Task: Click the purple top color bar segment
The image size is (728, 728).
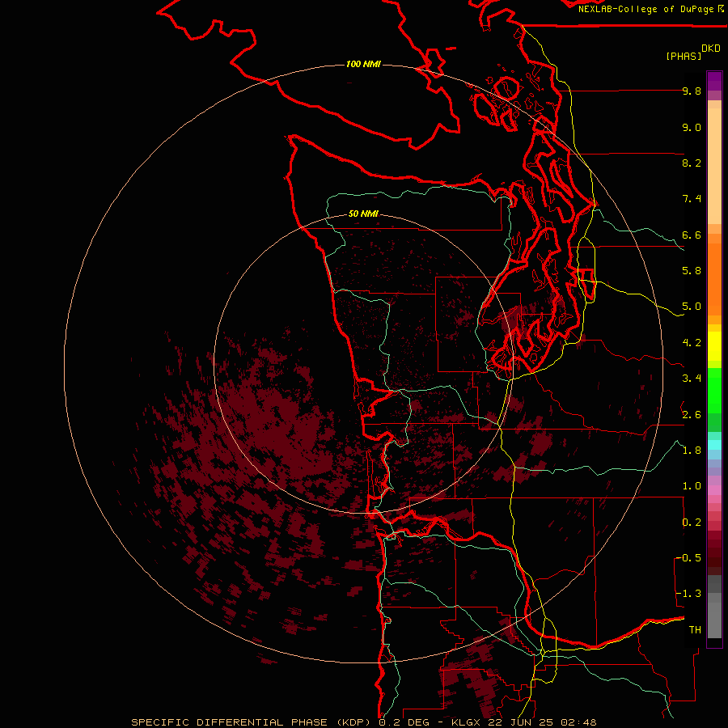Action: (x=714, y=81)
